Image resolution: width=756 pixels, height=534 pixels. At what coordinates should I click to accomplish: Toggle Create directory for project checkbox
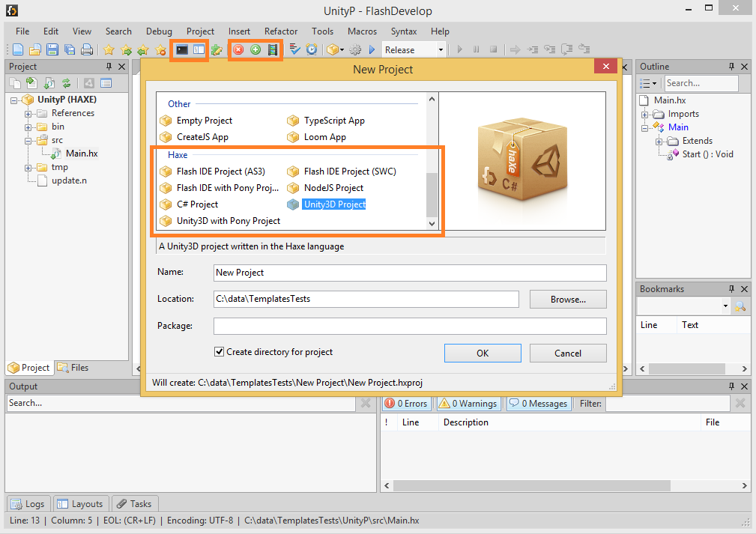pos(219,352)
